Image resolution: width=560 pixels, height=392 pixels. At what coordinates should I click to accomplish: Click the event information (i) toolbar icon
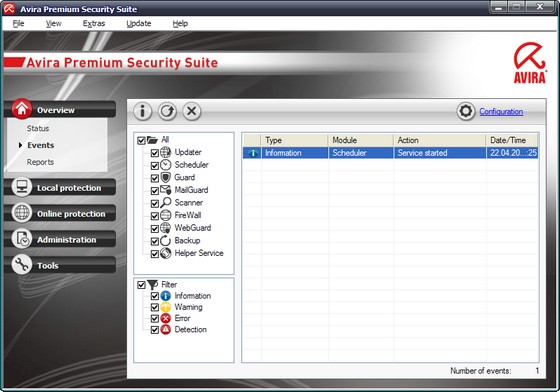click(142, 111)
